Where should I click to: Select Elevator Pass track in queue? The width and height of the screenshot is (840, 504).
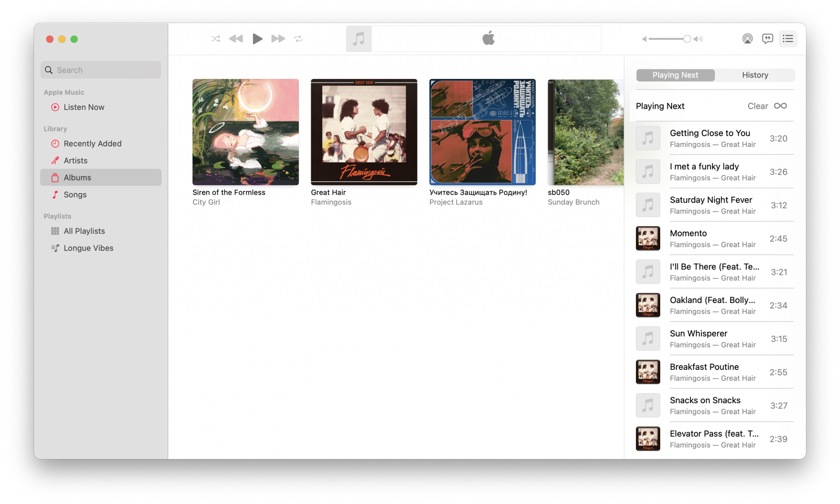pyautogui.click(x=715, y=439)
